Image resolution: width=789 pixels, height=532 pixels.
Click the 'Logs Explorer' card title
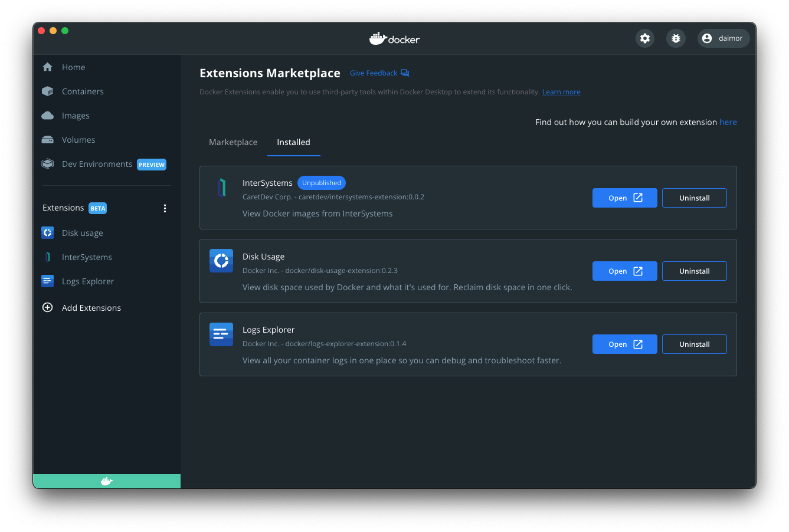269,330
